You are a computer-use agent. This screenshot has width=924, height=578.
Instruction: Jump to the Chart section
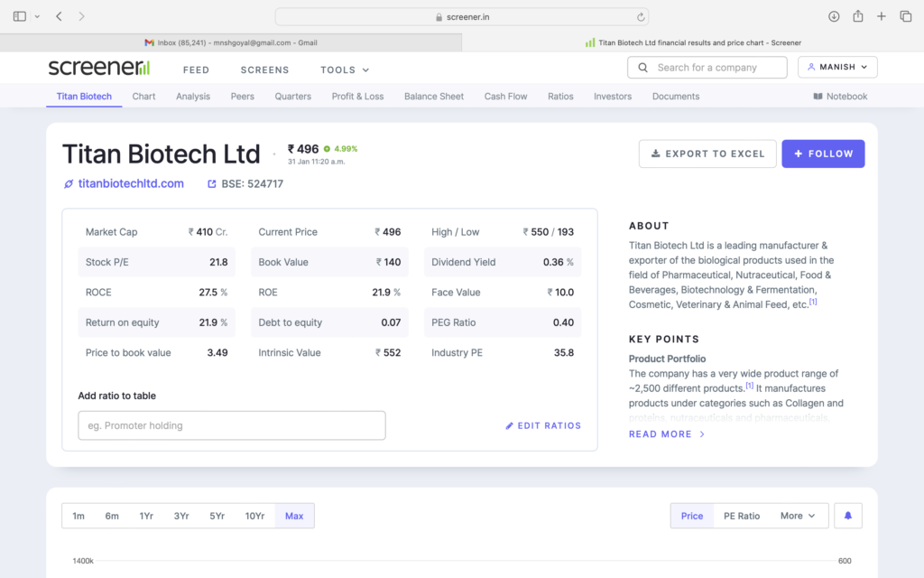pos(143,96)
